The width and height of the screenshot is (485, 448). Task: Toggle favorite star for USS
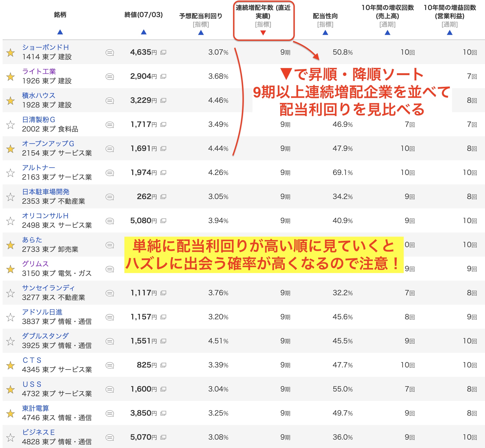click(10, 389)
